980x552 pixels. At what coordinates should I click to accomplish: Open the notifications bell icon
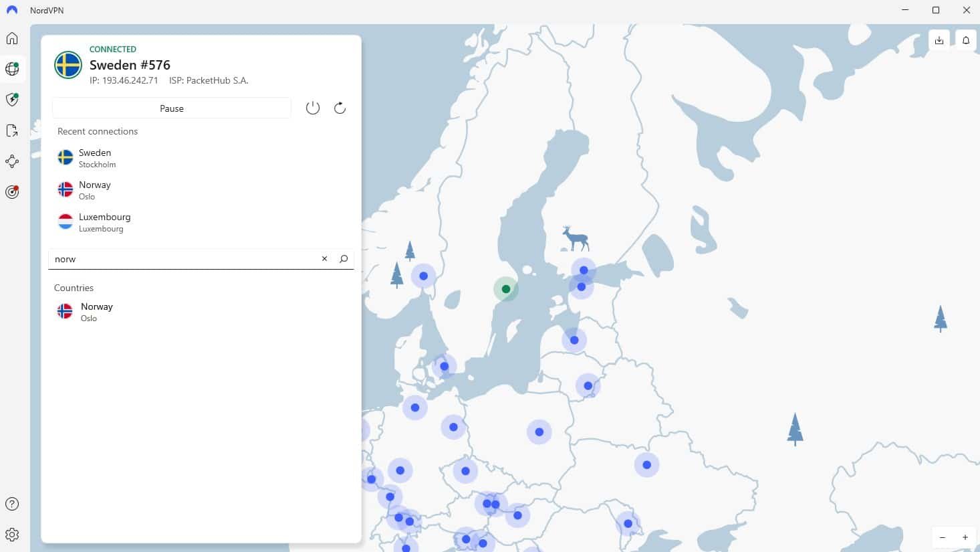click(x=966, y=40)
